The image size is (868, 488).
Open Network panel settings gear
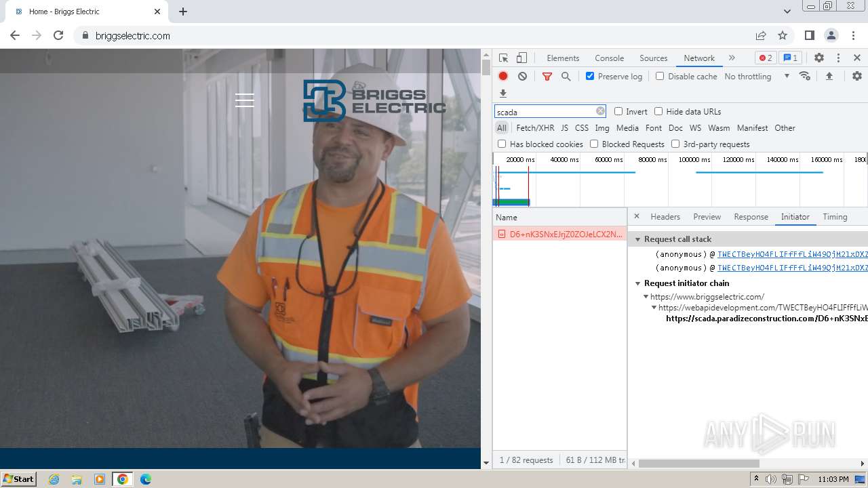pos(857,76)
